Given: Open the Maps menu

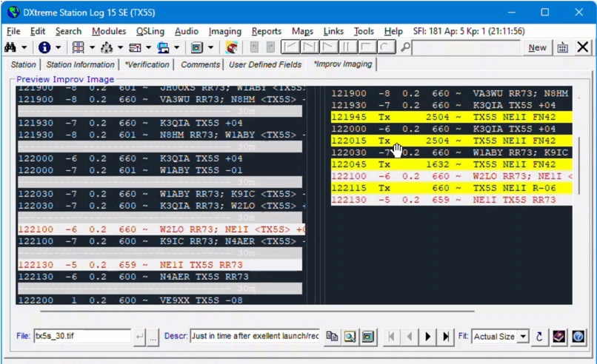Looking at the screenshot, I should (x=303, y=31).
